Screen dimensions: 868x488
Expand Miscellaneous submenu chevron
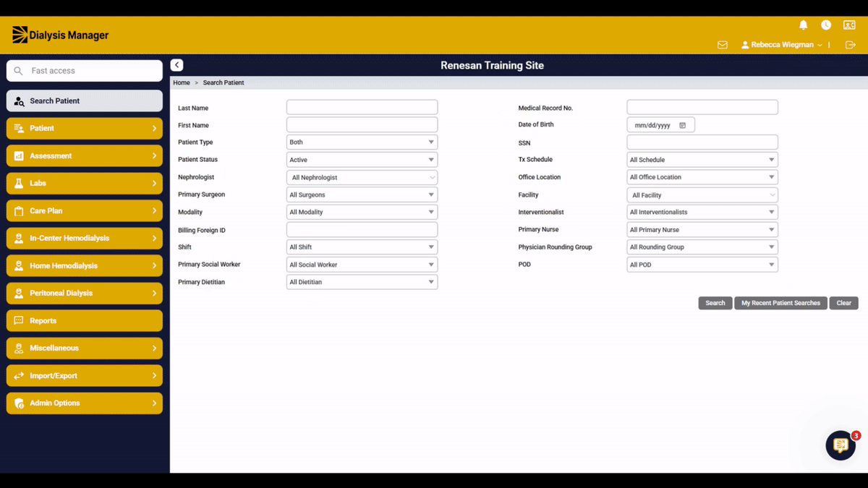click(154, 348)
